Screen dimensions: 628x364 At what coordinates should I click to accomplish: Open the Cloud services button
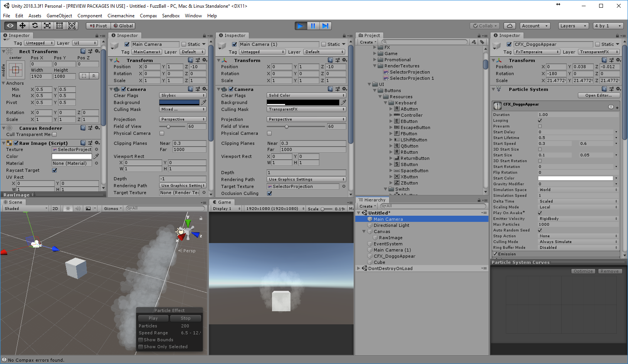(510, 26)
